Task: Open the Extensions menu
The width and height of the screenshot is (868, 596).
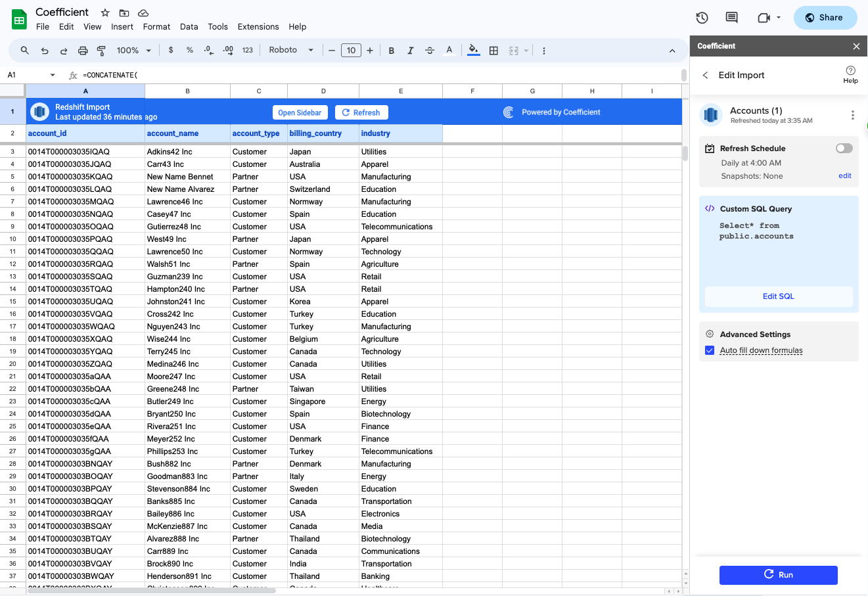Action: (258, 27)
